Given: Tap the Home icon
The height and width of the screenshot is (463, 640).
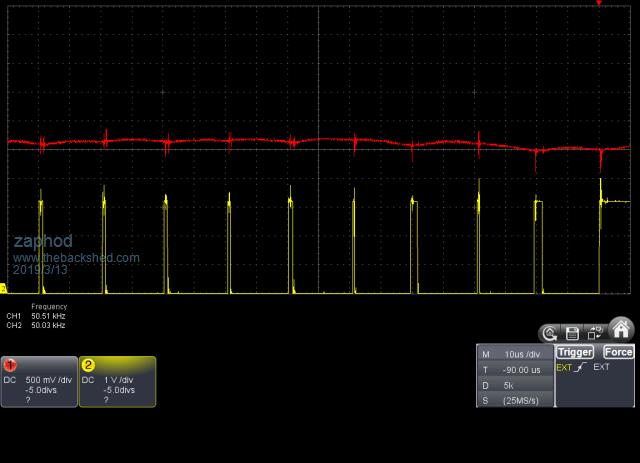Looking at the screenshot, I should click(x=621, y=330).
